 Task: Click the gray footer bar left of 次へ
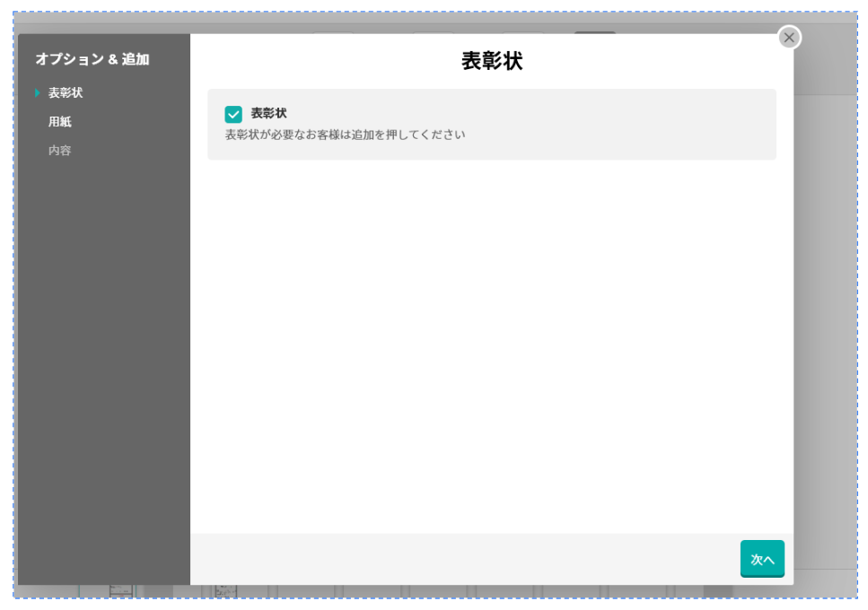click(x=449, y=559)
